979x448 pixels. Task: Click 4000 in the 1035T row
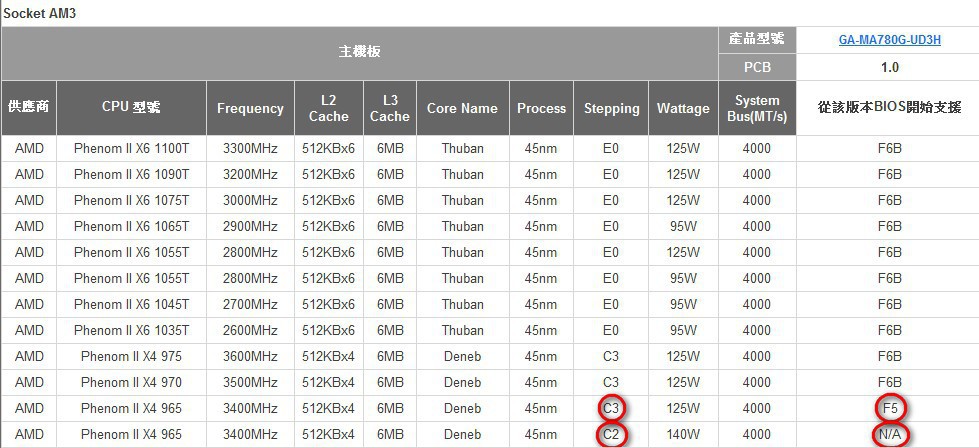pyautogui.click(x=757, y=330)
